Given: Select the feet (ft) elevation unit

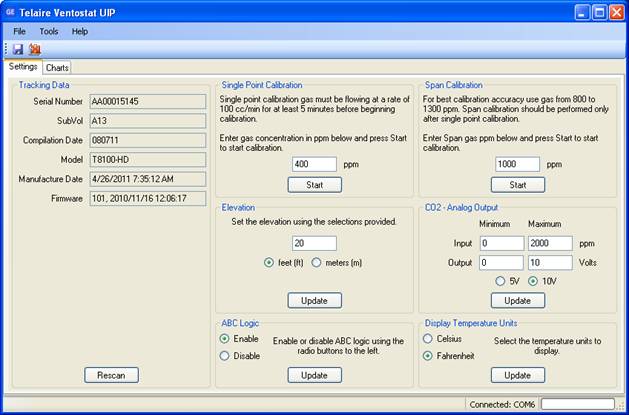Looking at the screenshot, I should (269, 263).
